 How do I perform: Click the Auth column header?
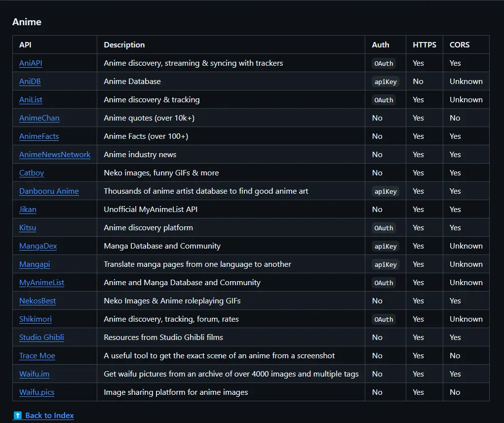380,44
